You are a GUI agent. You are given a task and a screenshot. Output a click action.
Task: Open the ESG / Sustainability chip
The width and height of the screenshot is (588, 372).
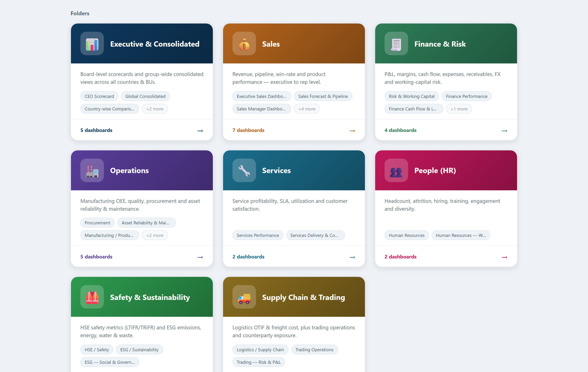139,349
